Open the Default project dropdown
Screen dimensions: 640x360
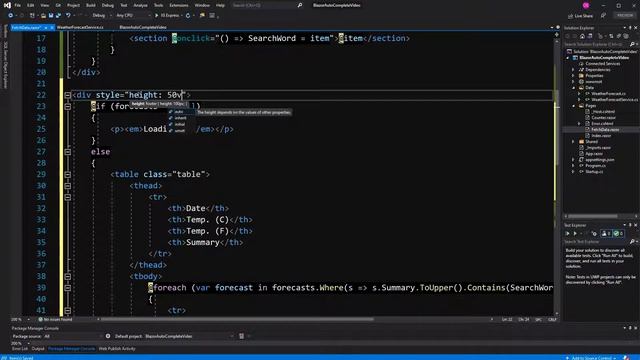point(189,336)
